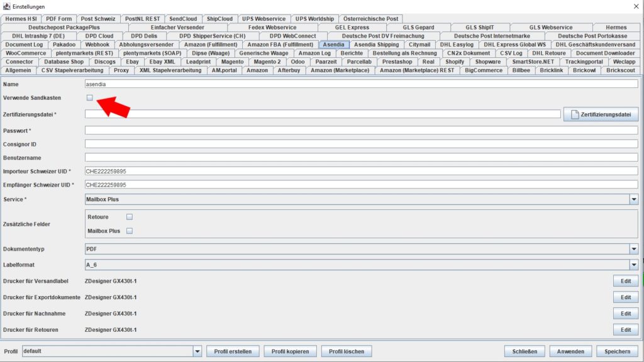Viewport: 644px width, 362px height.
Task: Focus the Zertifizierungsdatei path field
Action: pyautogui.click(x=323, y=114)
